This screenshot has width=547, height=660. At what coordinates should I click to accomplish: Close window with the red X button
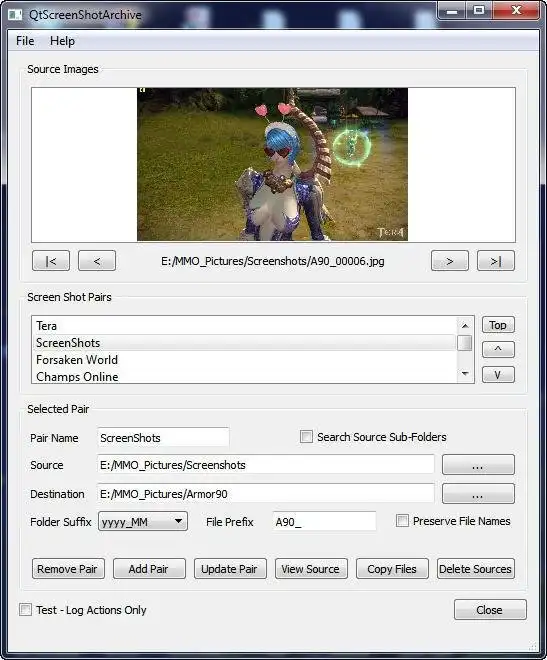click(x=516, y=11)
